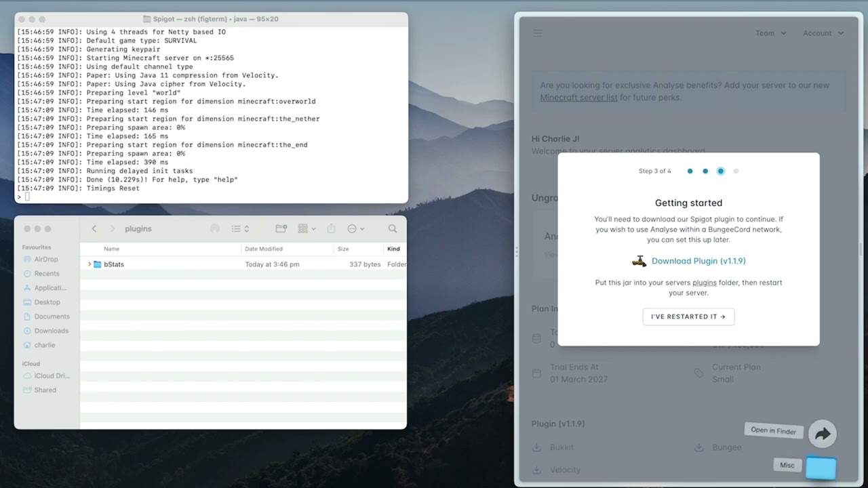
Task: Click the Terminal command prompt line
Action: [x=211, y=197]
